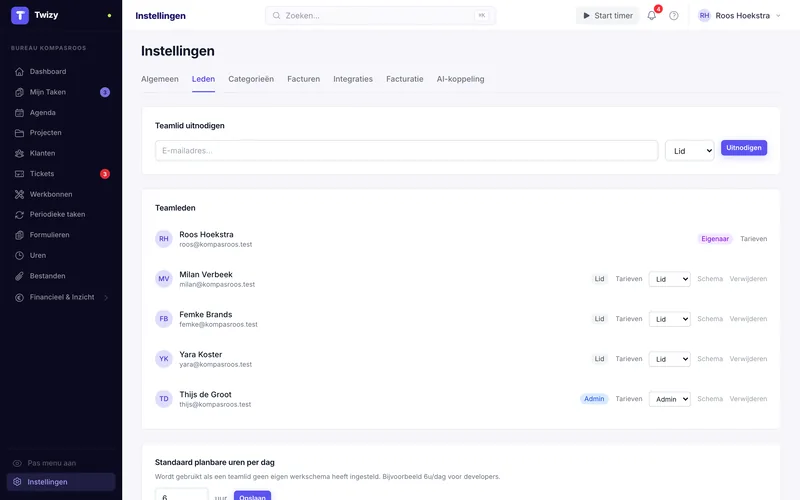Expand Financieel & Inzicht menu
This screenshot has height=500, width=800.
coord(62,297)
